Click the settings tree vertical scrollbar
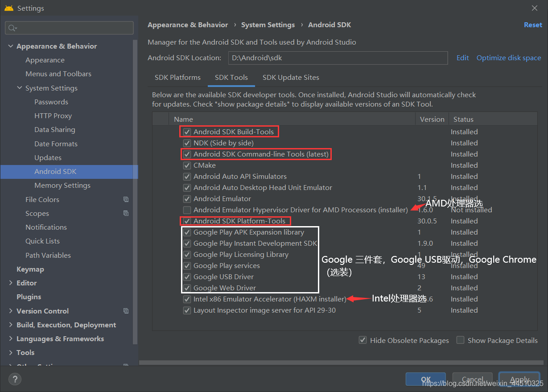Viewport: 548px width, 392px height. pyautogui.click(x=136, y=192)
